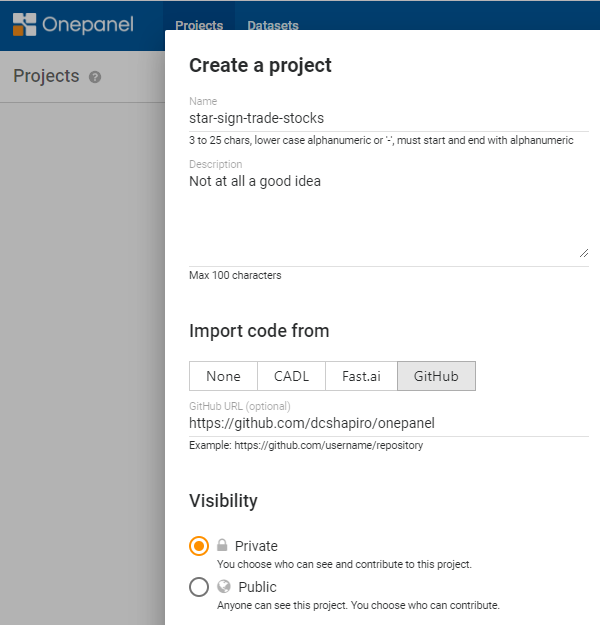Click the lock icon beside Private
600x625 pixels.
pos(222,546)
